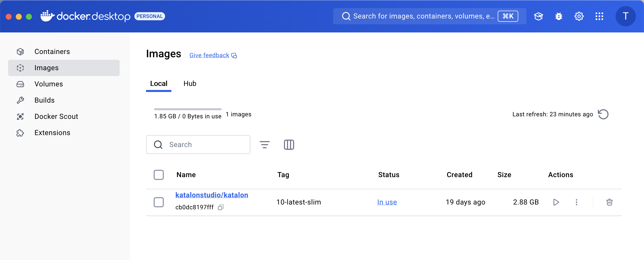Run the katalonstudio/katalon image
The width and height of the screenshot is (644, 260).
point(556,202)
